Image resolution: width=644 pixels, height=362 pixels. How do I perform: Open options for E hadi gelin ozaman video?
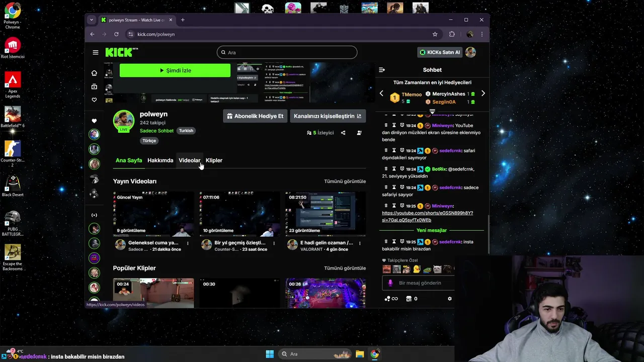point(360,243)
